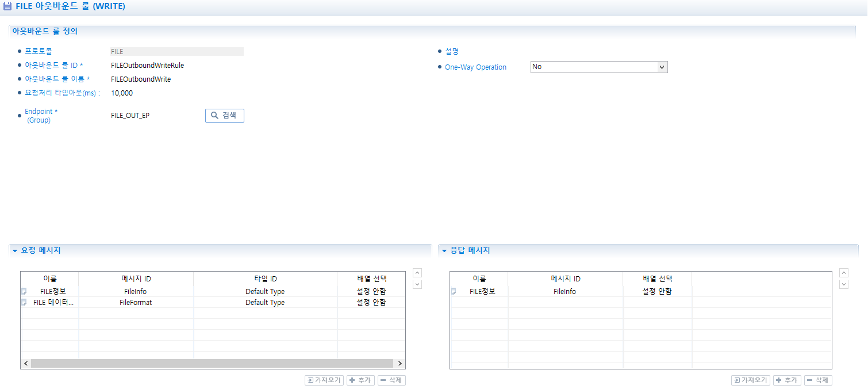
Task: Click Add button under request message table
Action: pyautogui.click(x=360, y=380)
